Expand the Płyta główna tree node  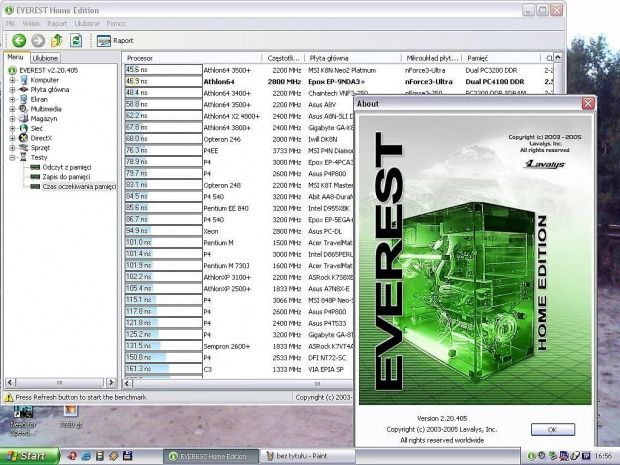click(12, 89)
